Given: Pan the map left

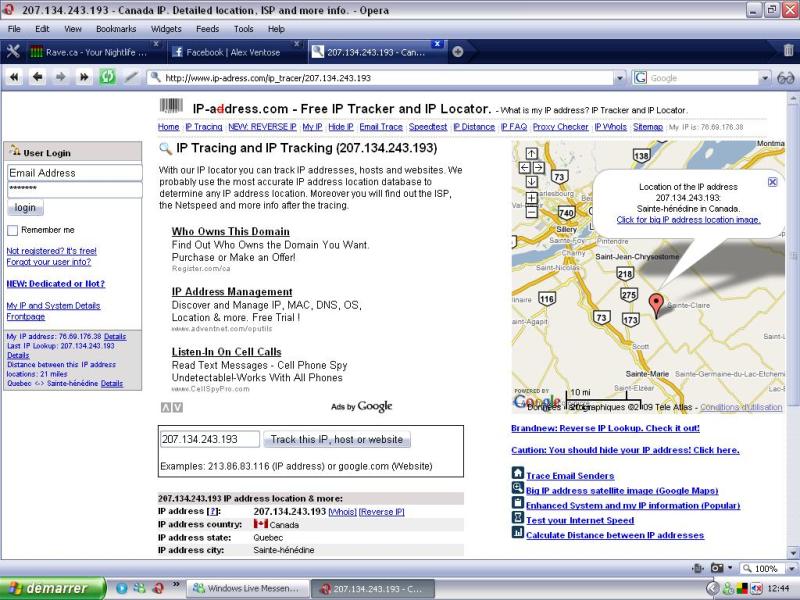Looking at the screenshot, I should 524,167.
